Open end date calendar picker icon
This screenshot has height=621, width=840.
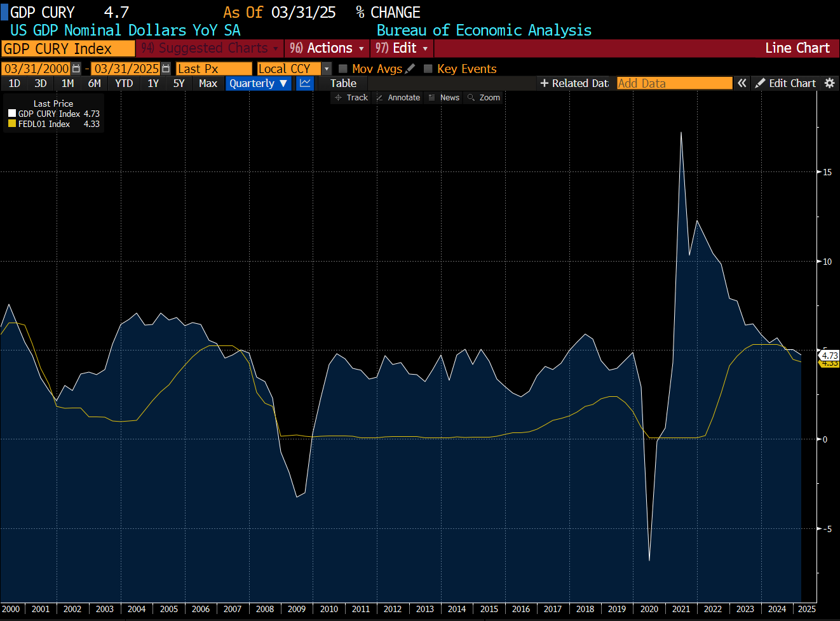click(x=166, y=69)
